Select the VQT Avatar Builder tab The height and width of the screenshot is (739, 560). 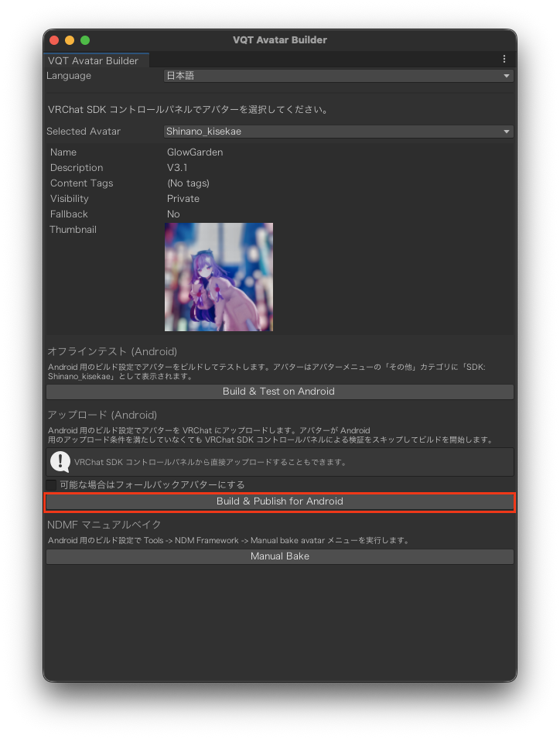pyautogui.click(x=94, y=60)
